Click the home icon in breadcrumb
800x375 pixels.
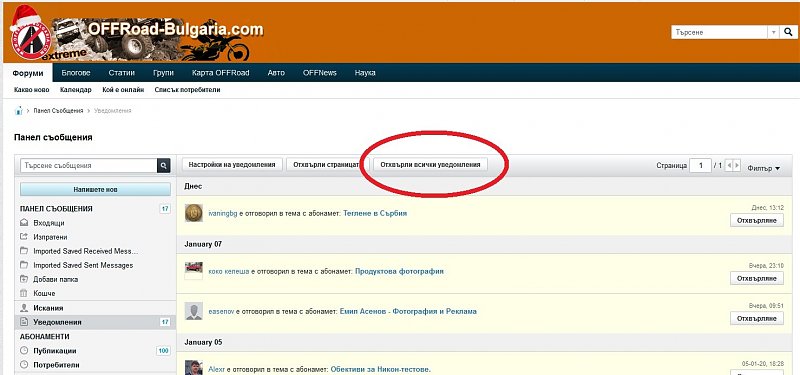19,111
